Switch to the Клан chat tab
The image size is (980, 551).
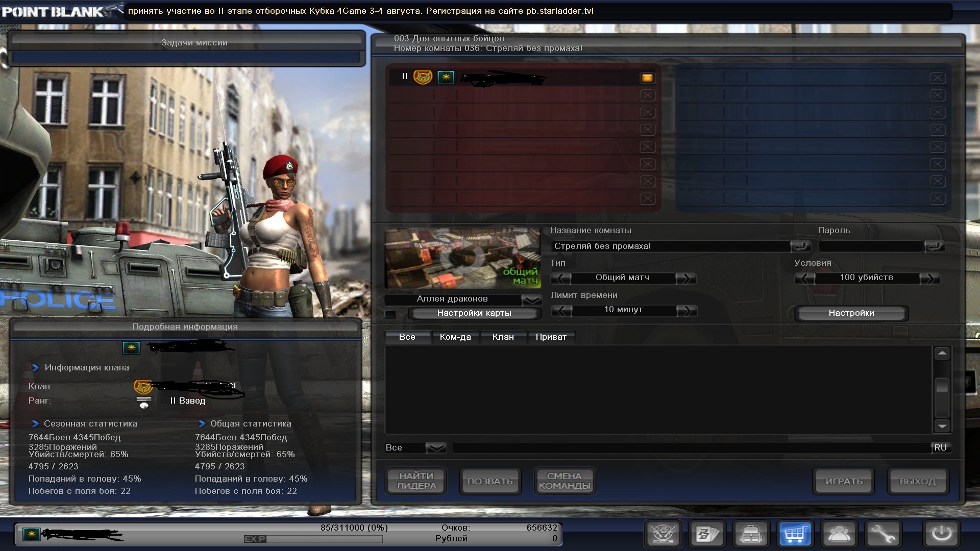[503, 337]
